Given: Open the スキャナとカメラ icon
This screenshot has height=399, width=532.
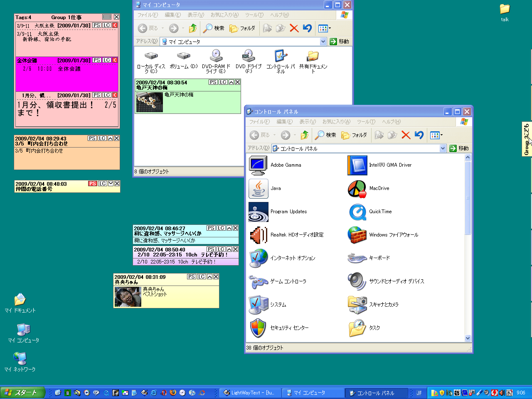Looking at the screenshot, I should coord(357,305).
